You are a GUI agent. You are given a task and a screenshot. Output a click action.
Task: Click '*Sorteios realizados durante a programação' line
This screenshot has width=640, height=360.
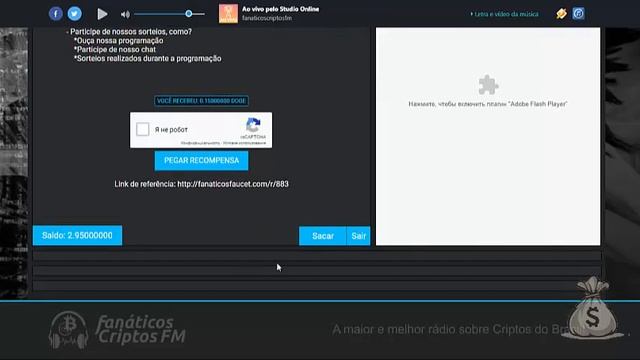147,59
